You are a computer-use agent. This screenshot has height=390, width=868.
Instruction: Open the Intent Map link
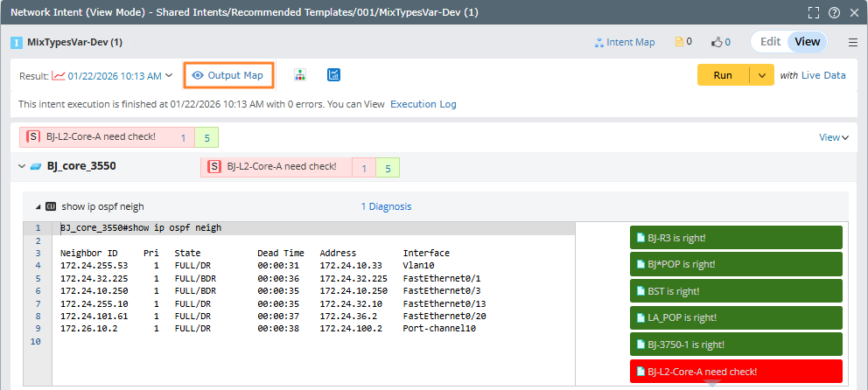tap(625, 42)
